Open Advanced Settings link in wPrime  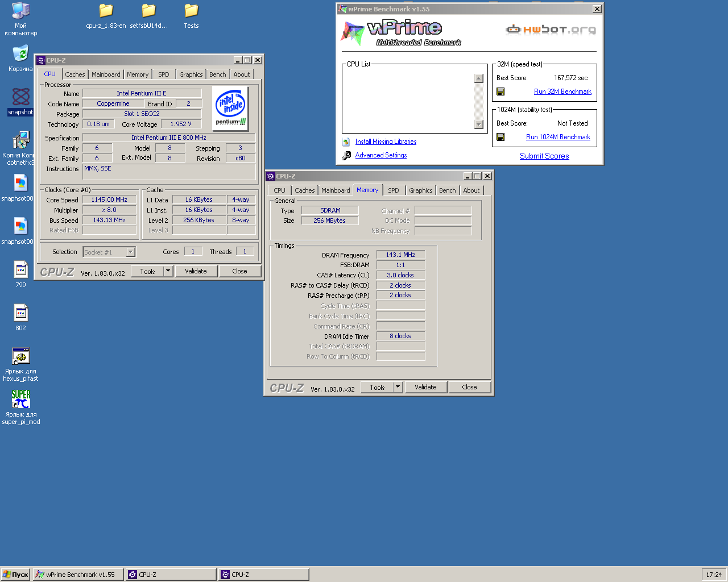381,155
